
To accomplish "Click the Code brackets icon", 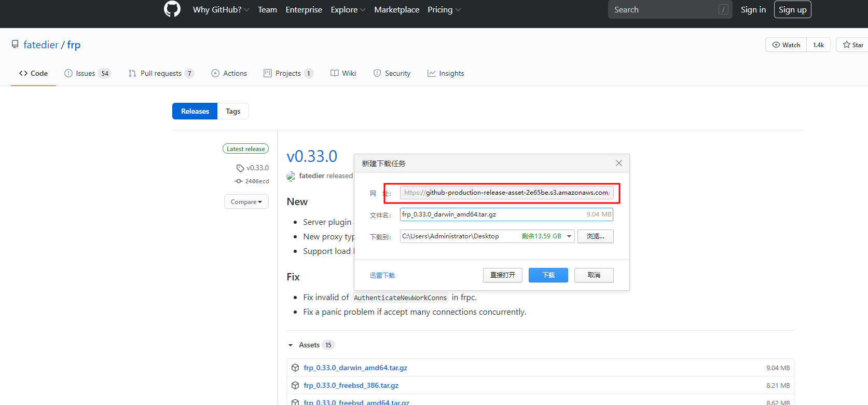I will pos(23,73).
